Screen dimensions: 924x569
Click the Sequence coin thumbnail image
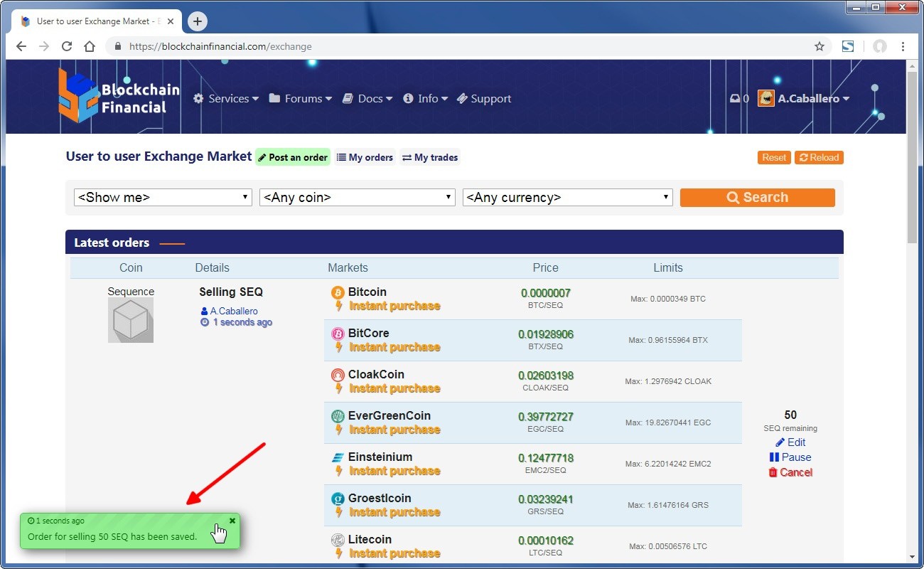[x=131, y=320]
